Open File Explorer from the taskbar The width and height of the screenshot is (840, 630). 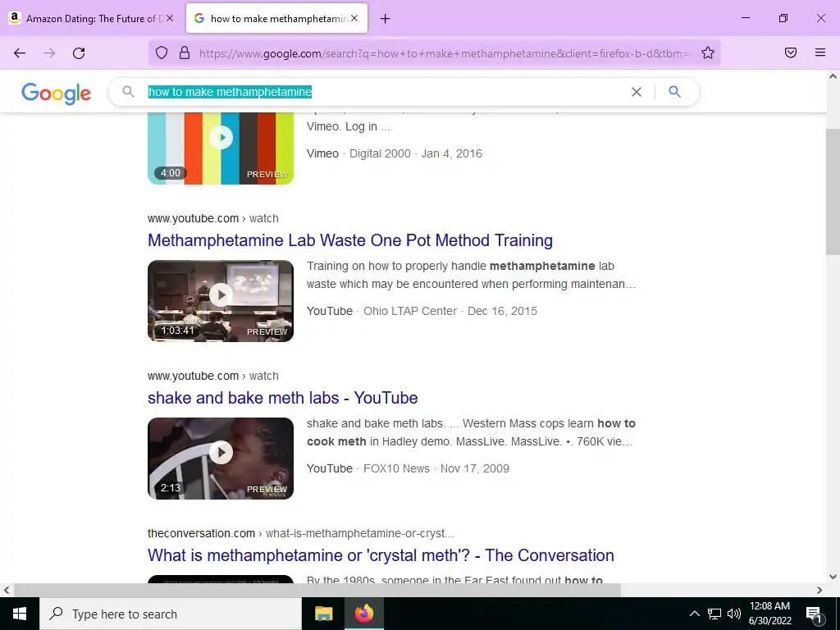pyautogui.click(x=323, y=614)
